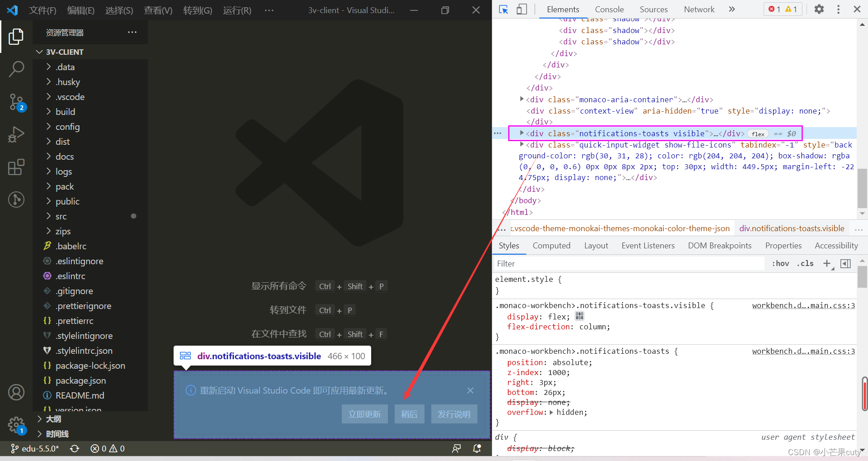Open workbench main.css link for .visible rule

(x=803, y=305)
